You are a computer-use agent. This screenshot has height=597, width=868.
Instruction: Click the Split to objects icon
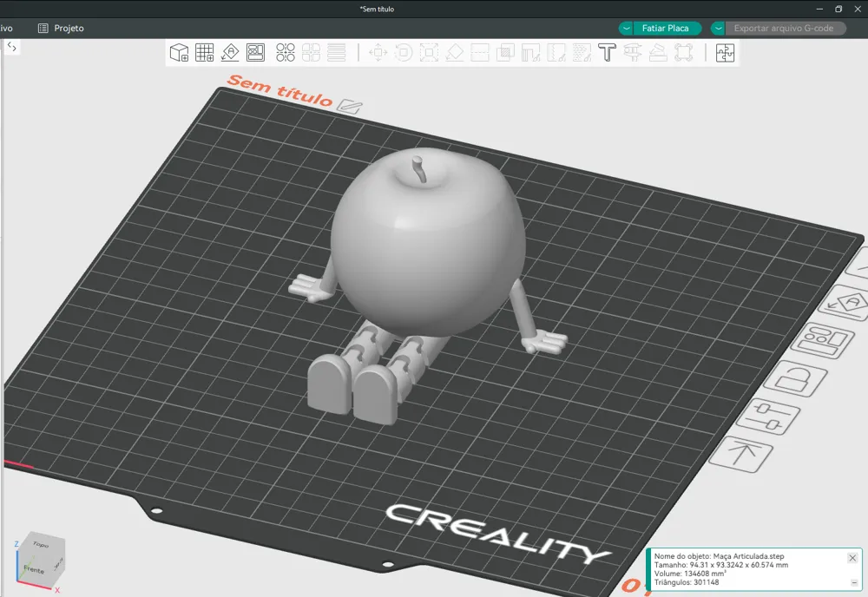(x=286, y=53)
